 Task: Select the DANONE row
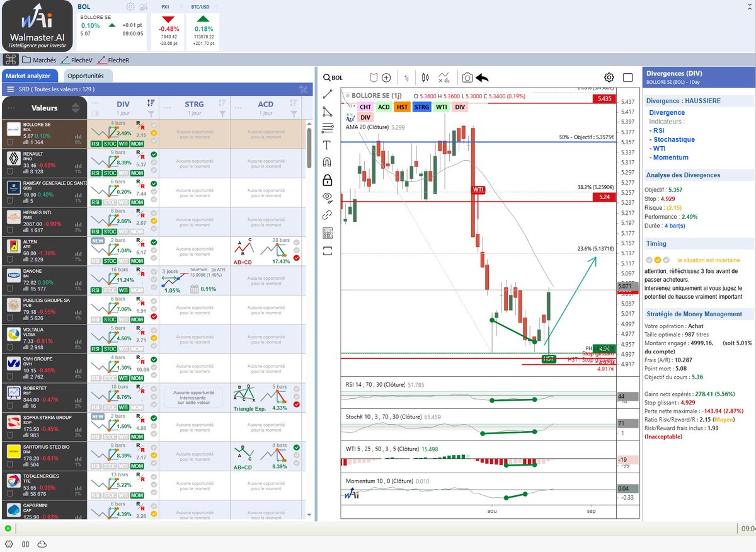[x=44, y=280]
